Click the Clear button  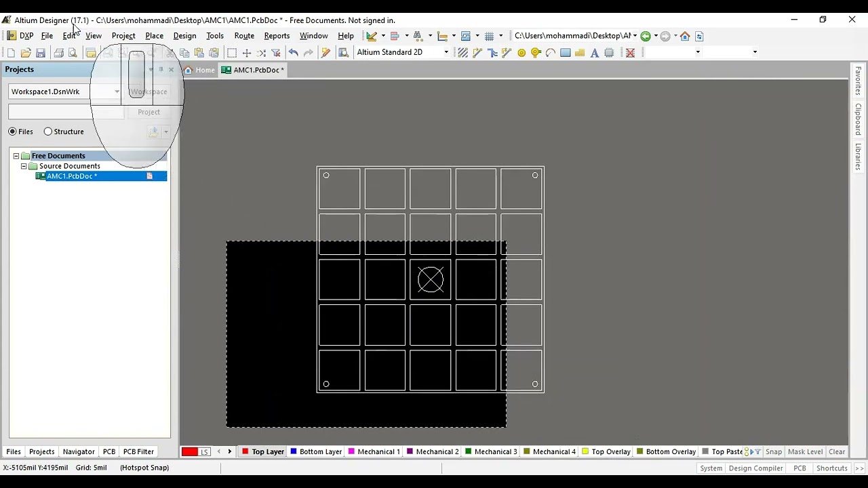[x=837, y=452]
